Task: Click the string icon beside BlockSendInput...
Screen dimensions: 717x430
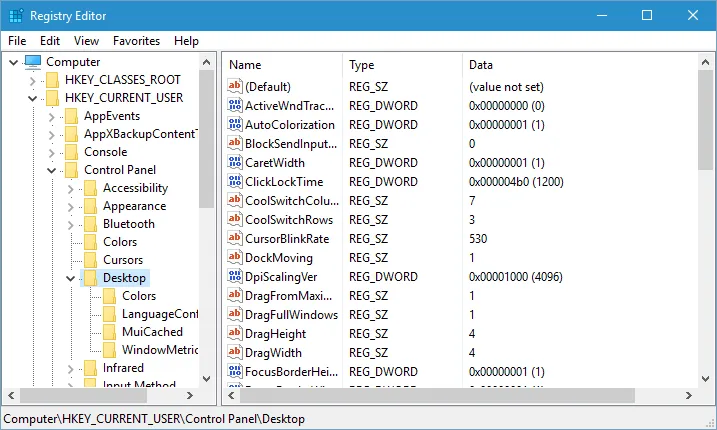Action: coord(235,143)
